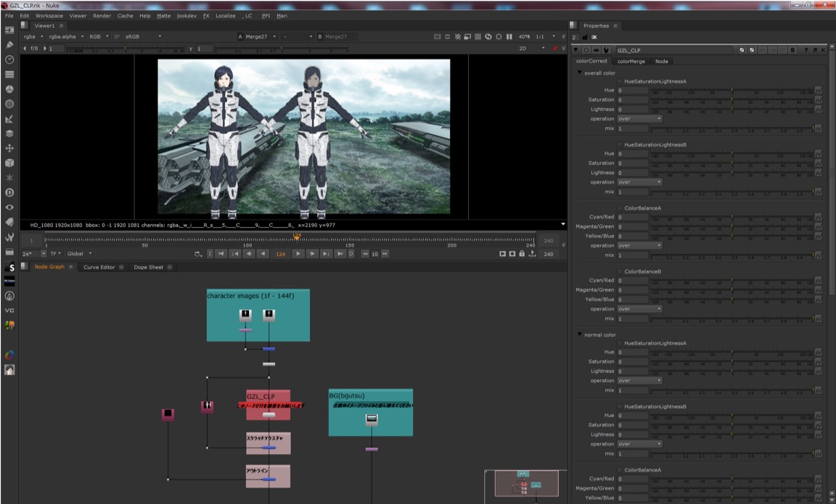
Task: Click the viewer refresh (update) icon
Action: click(x=488, y=37)
